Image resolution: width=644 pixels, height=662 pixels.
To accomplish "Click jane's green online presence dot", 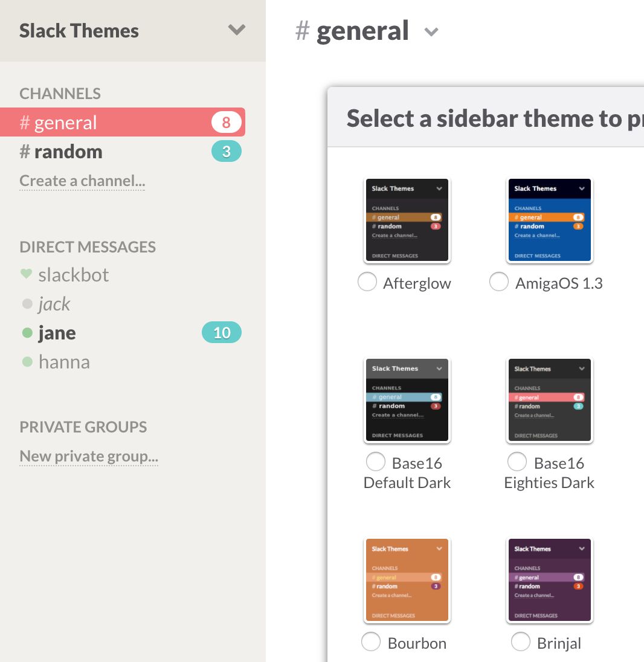I will (27, 333).
